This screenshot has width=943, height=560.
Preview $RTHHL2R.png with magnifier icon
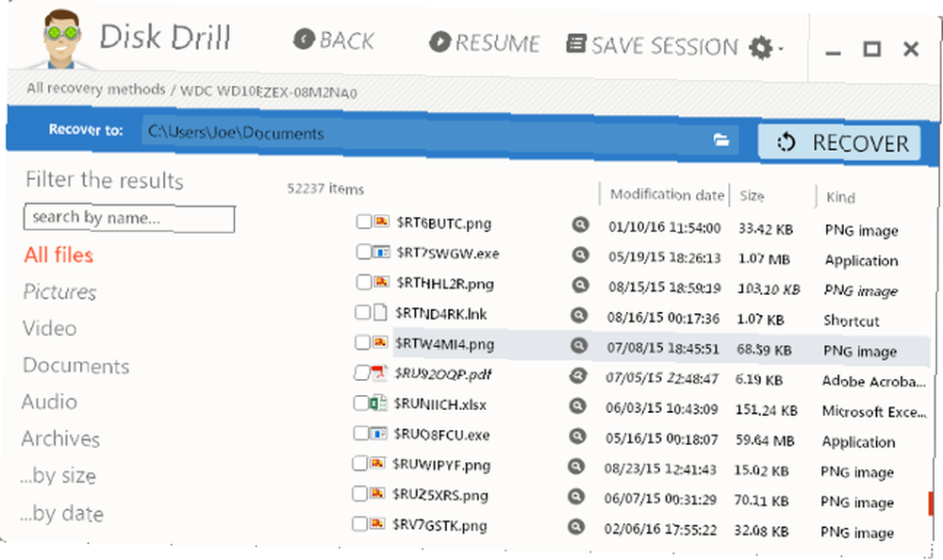click(x=580, y=285)
